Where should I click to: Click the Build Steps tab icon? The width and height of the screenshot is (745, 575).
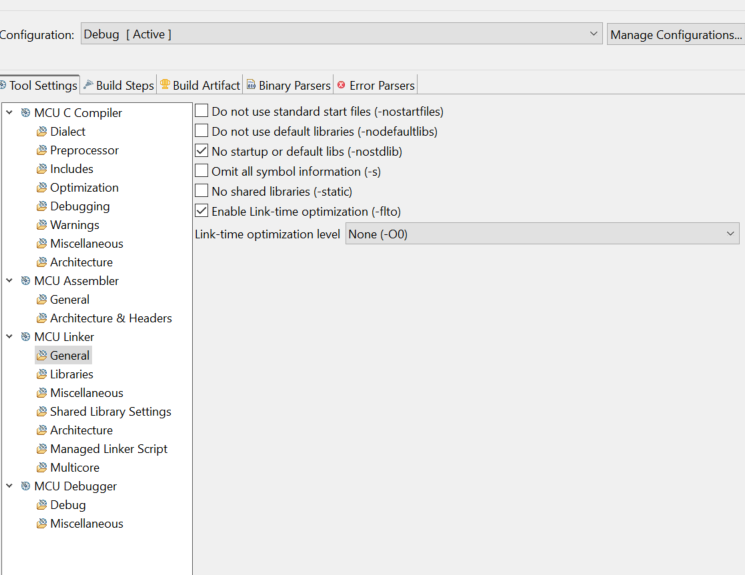click(88, 85)
